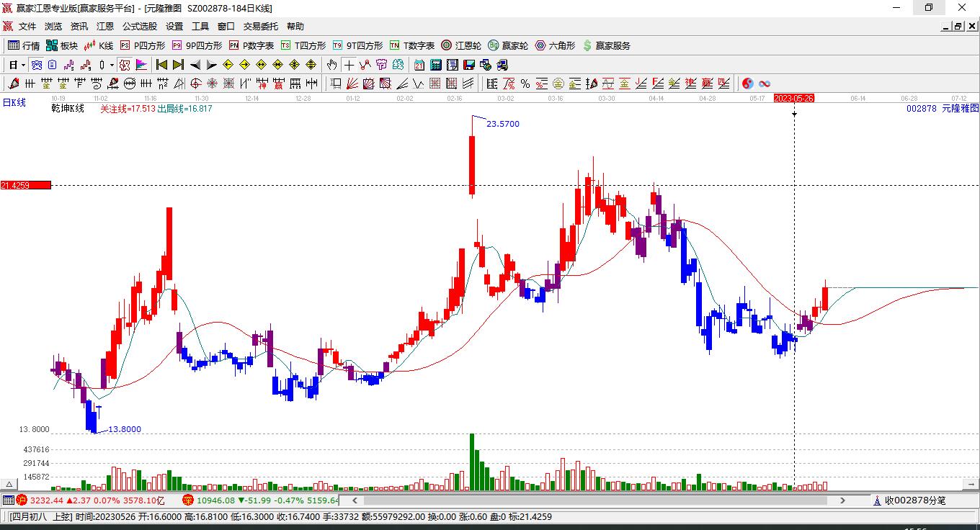Viewport: 980px width, 530px height.
Task: Click the scrollbar right arrow
Action: click(842, 500)
